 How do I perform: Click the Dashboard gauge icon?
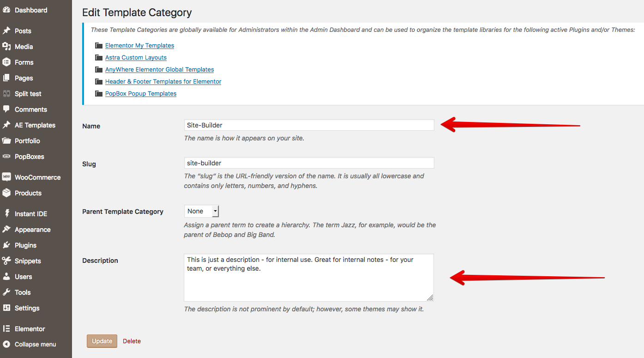click(x=6, y=10)
